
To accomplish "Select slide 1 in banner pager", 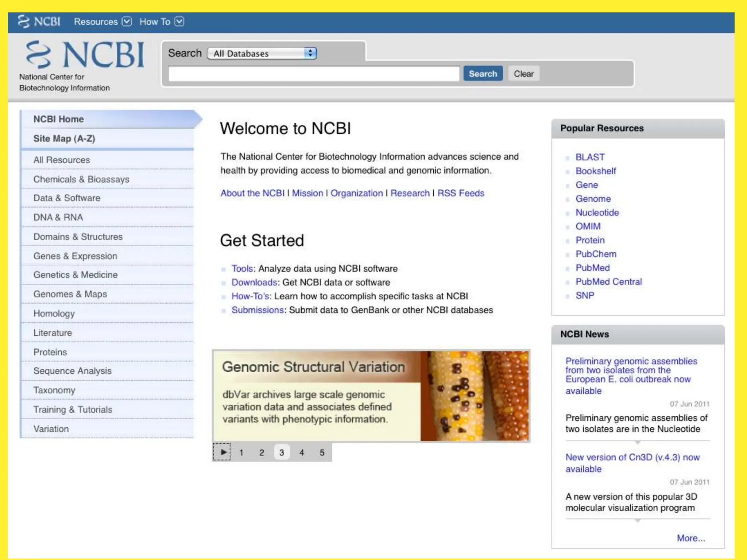I will point(241,452).
